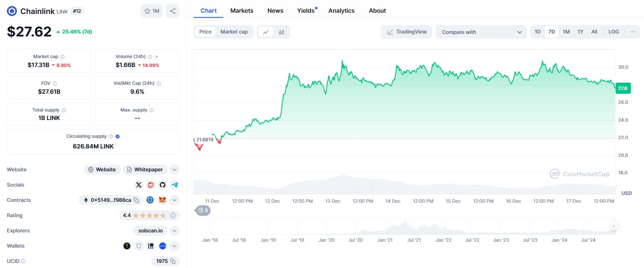Viewport: 644px width, 268px height.
Task: Set the chart range to All
Action: pyautogui.click(x=594, y=32)
